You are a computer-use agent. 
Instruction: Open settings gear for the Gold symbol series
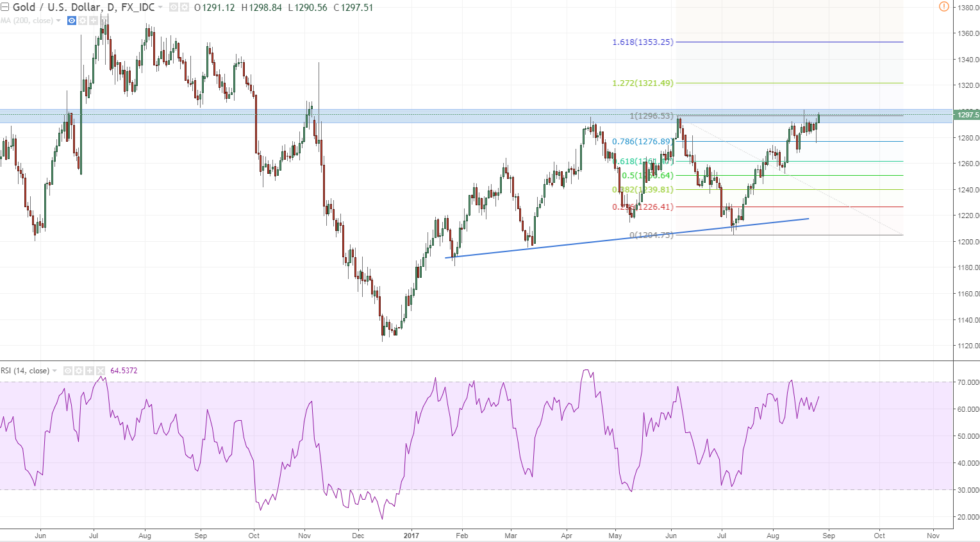[185, 8]
